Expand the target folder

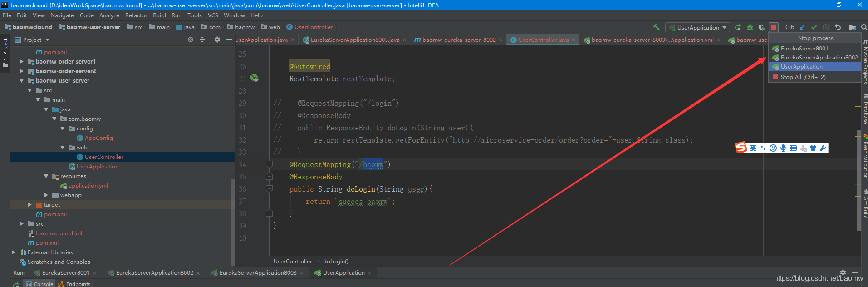coord(29,204)
